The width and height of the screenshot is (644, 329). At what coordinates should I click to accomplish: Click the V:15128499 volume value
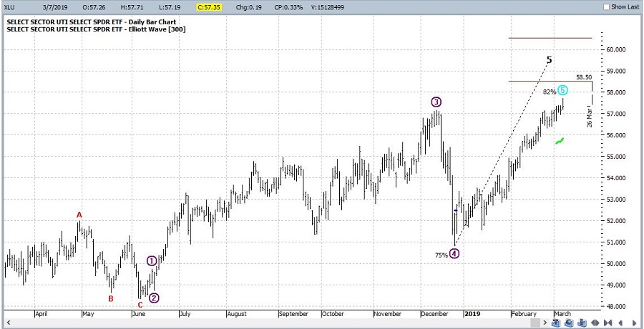point(329,7)
